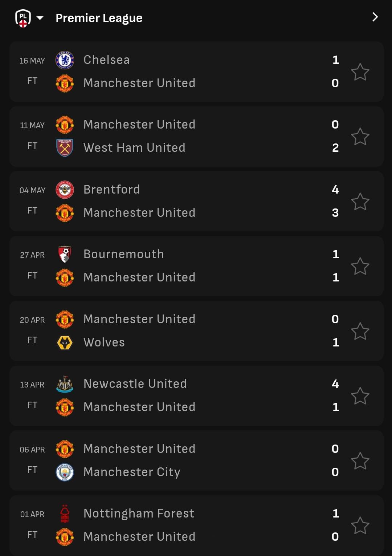Screen dimensions: 392x556
Task: Add Bournemouth match to favorites
Action: pyautogui.click(x=360, y=266)
